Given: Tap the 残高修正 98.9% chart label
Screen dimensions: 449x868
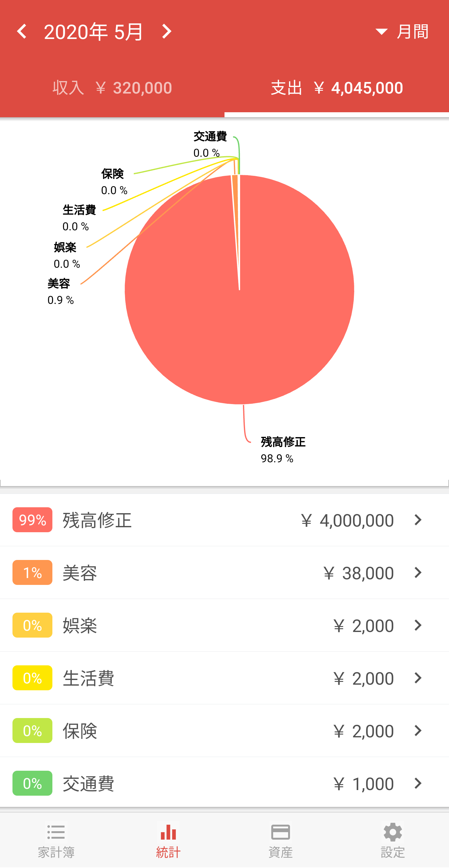Looking at the screenshot, I should 283,450.
